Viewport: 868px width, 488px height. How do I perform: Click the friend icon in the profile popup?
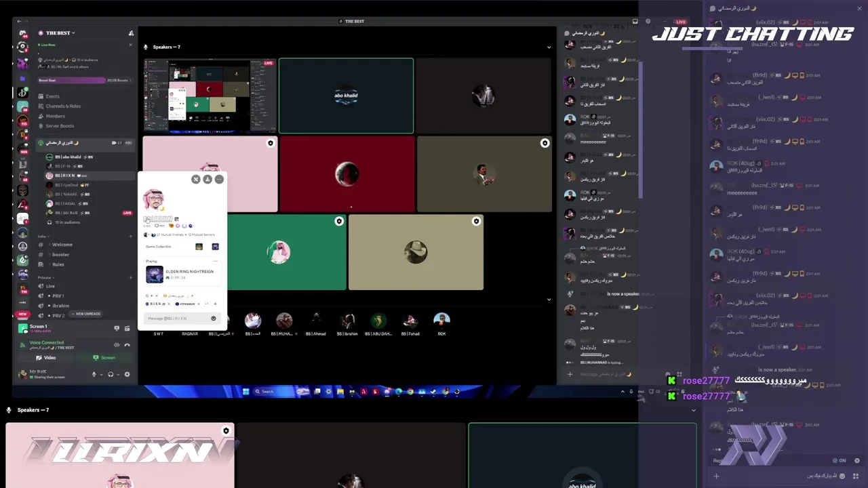pyautogui.click(x=208, y=180)
